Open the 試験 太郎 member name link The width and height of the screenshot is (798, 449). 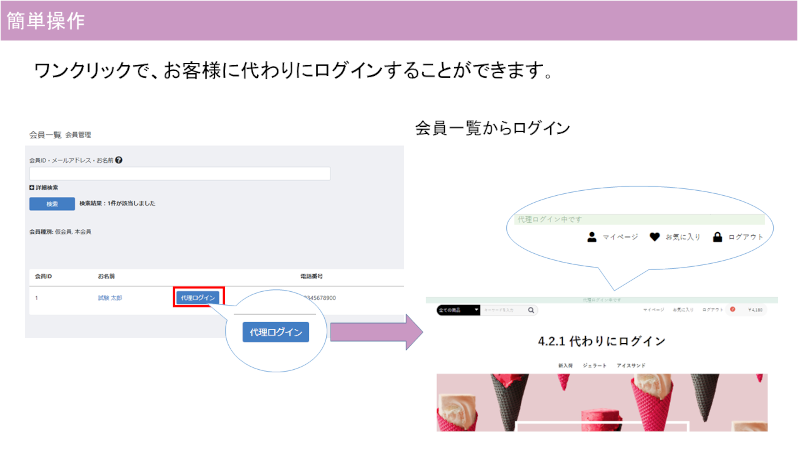point(109,298)
